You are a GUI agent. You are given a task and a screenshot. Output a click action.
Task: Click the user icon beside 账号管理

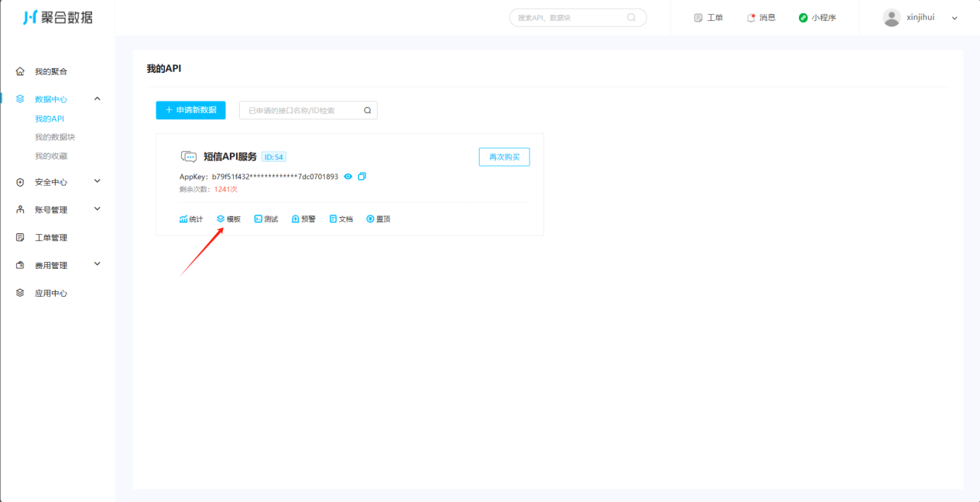[20, 210]
